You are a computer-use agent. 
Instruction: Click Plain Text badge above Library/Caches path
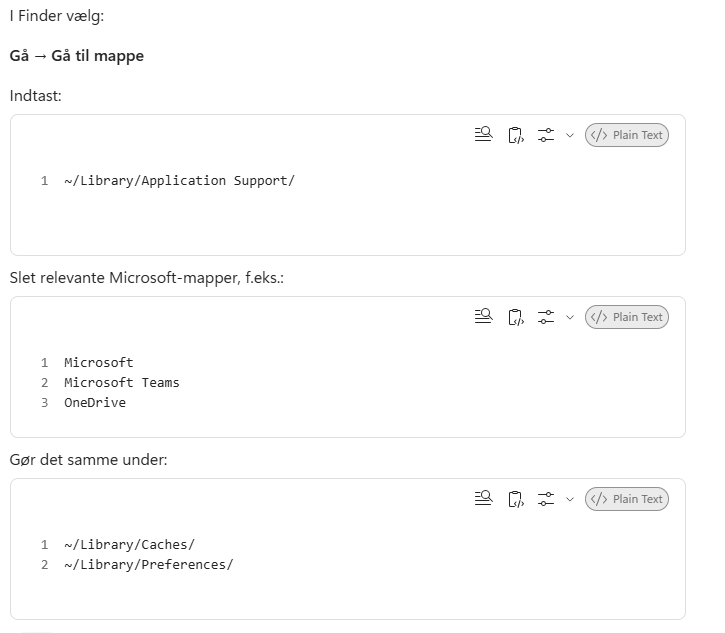pyautogui.click(x=627, y=499)
